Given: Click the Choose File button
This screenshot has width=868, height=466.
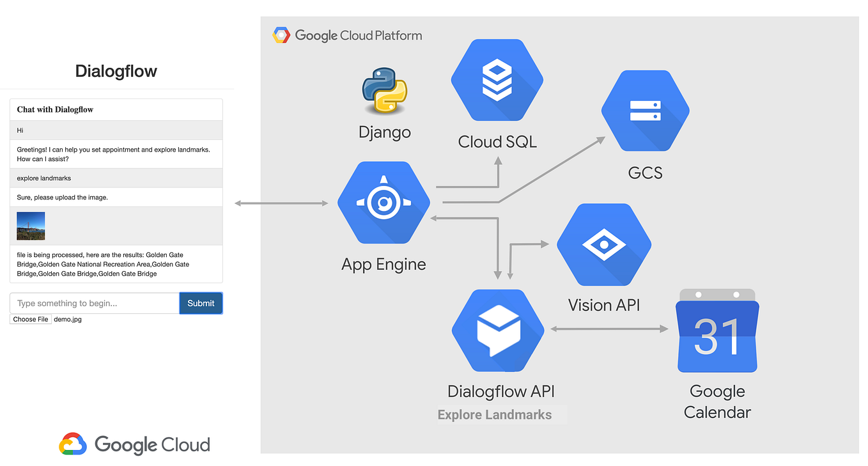Looking at the screenshot, I should point(30,319).
